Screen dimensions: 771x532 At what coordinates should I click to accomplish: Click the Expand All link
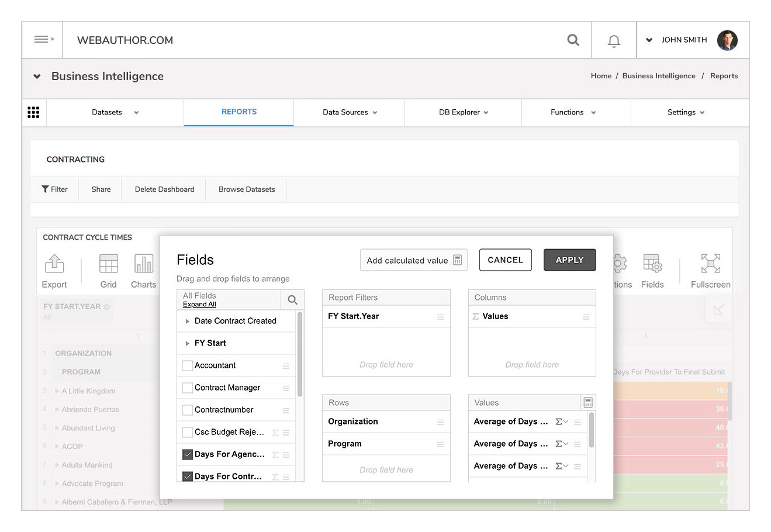pos(199,305)
